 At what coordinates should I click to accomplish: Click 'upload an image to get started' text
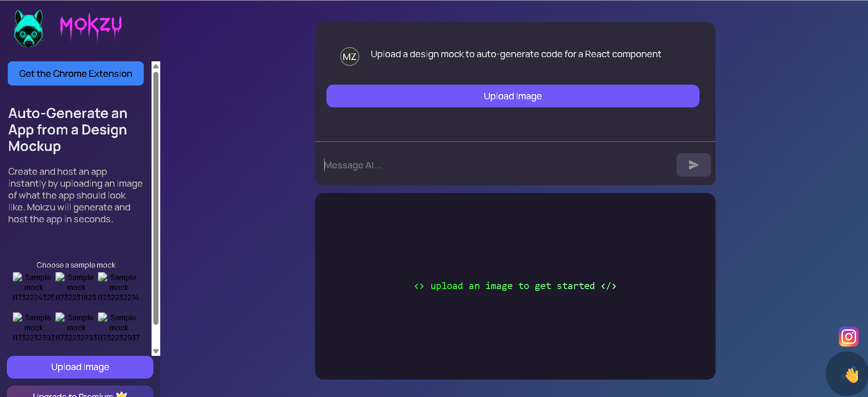click(515, 286)
